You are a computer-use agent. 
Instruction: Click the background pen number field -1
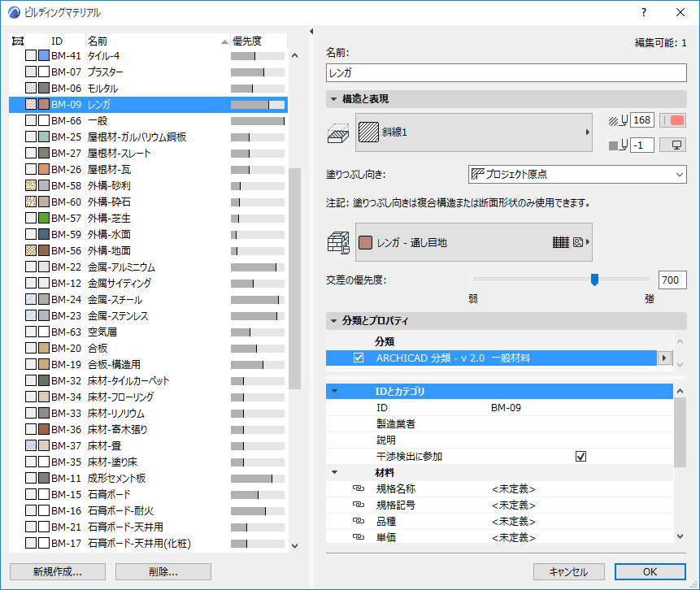642,145
